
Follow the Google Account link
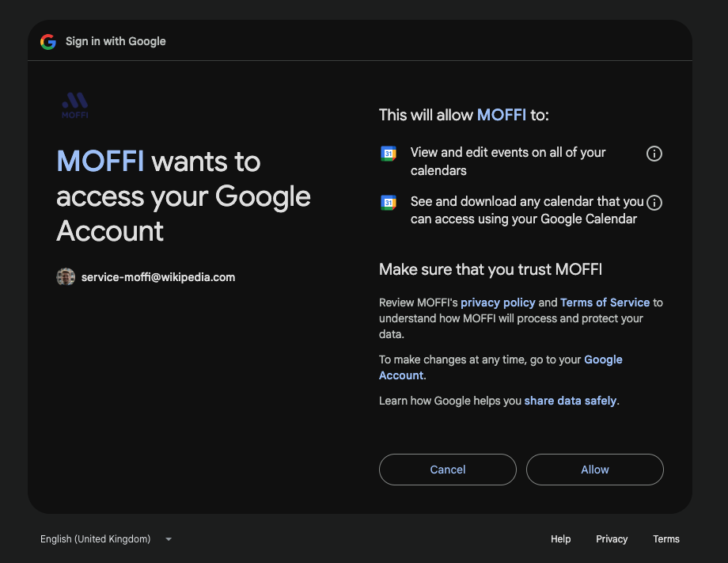500,367
